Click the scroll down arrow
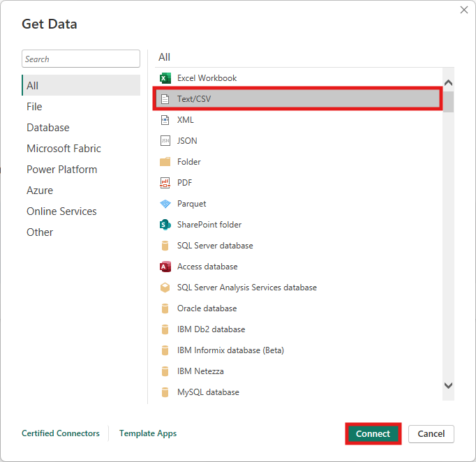 click(448, 385)
